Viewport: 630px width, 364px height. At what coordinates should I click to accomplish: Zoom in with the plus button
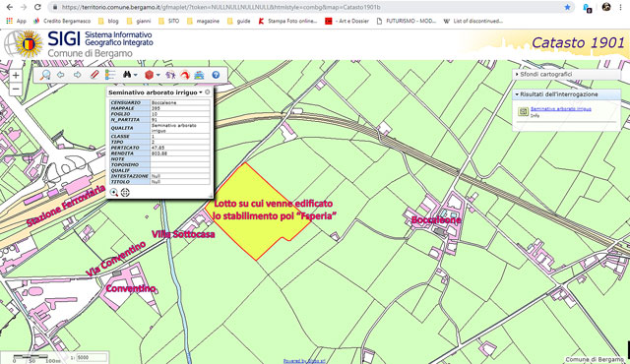pyautogui.click(x=16, y=75)
